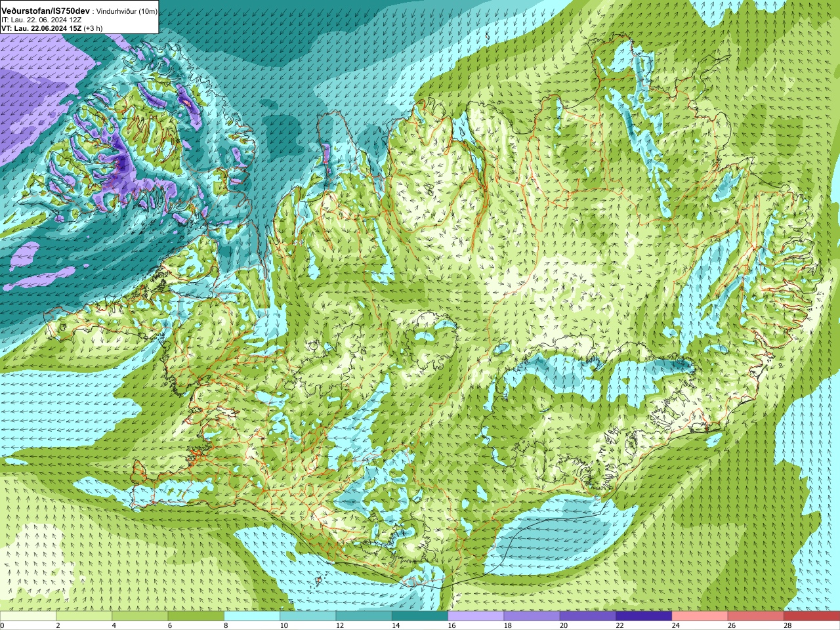840x630 pixels.
Task: Click the pale yellow 0–2 legend swatch
Action: pyautogui.click(x=28, y=616)
